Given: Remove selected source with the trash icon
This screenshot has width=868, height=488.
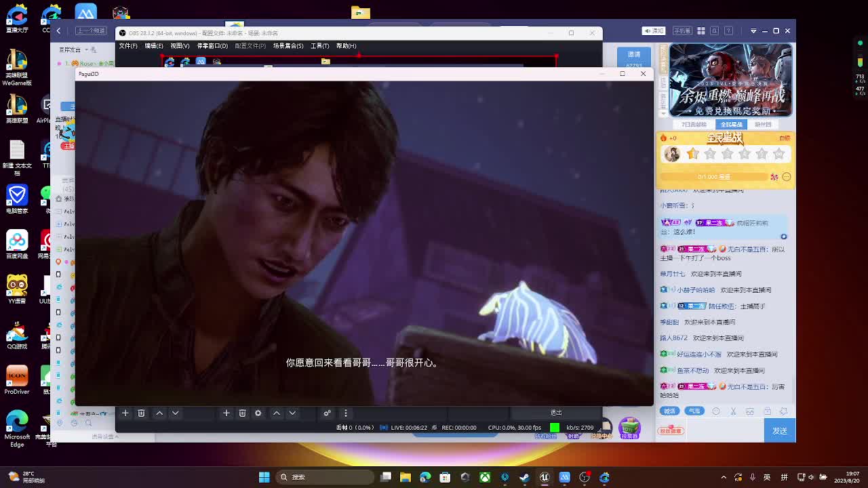Looking at the screenshot, I should coord(242,413).
